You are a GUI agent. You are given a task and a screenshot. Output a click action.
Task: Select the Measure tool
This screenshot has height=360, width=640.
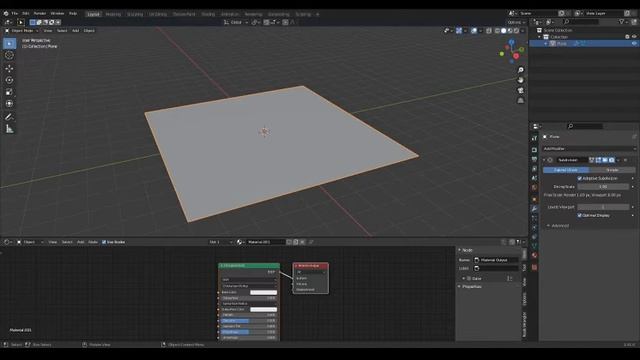(9, 129)
